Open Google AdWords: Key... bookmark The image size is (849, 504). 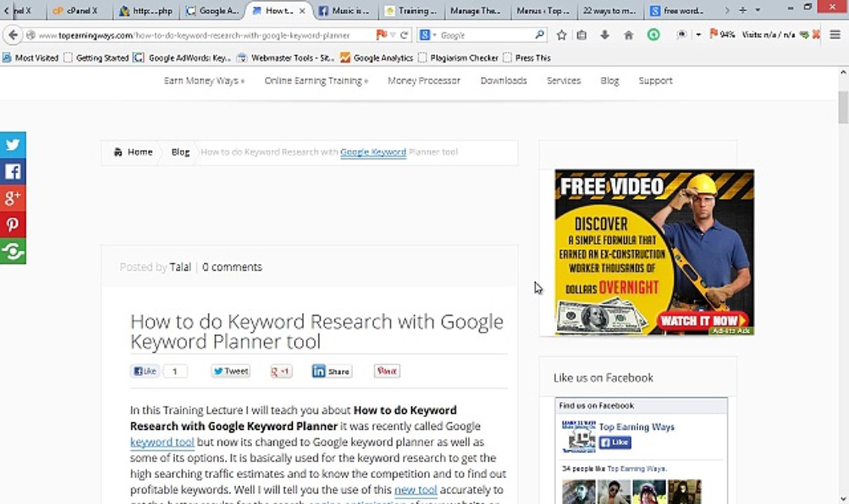[x=182, y=58]
